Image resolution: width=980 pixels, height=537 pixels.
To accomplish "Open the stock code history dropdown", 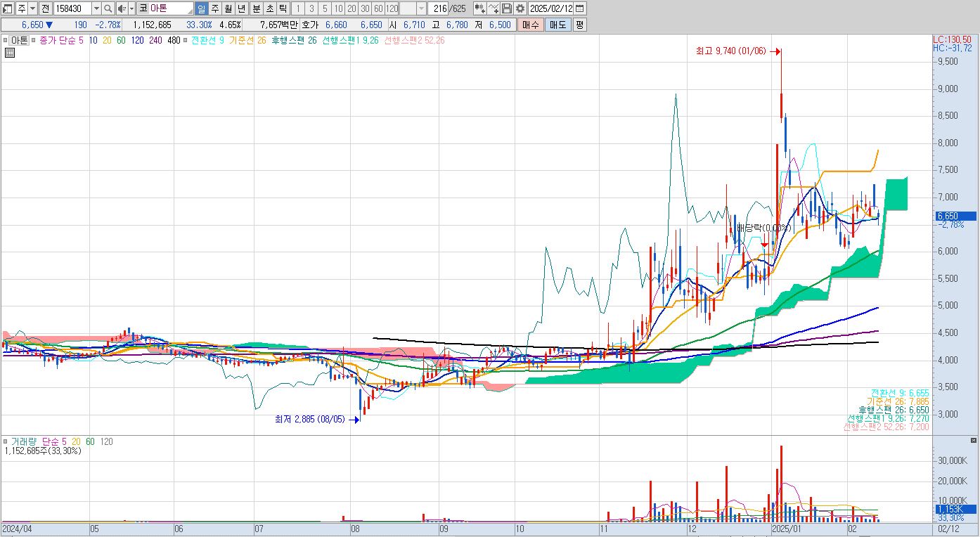I will point(96,8).
